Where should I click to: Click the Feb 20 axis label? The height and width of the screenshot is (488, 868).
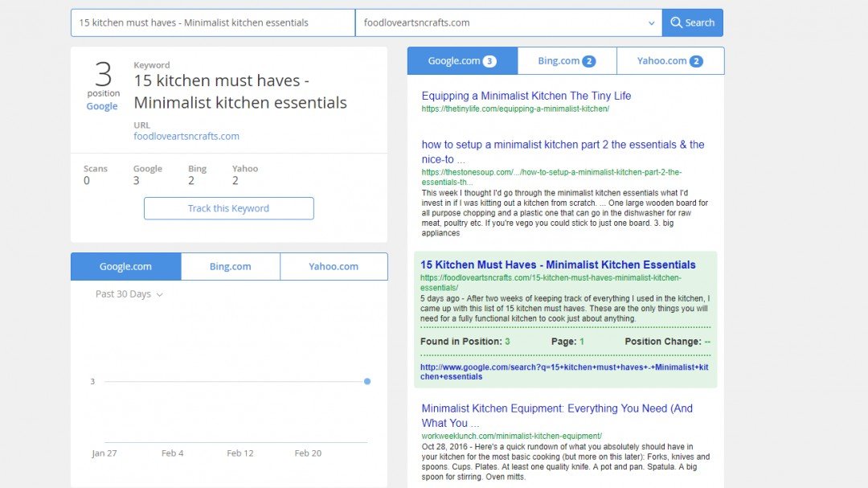[x=308, y=453]
